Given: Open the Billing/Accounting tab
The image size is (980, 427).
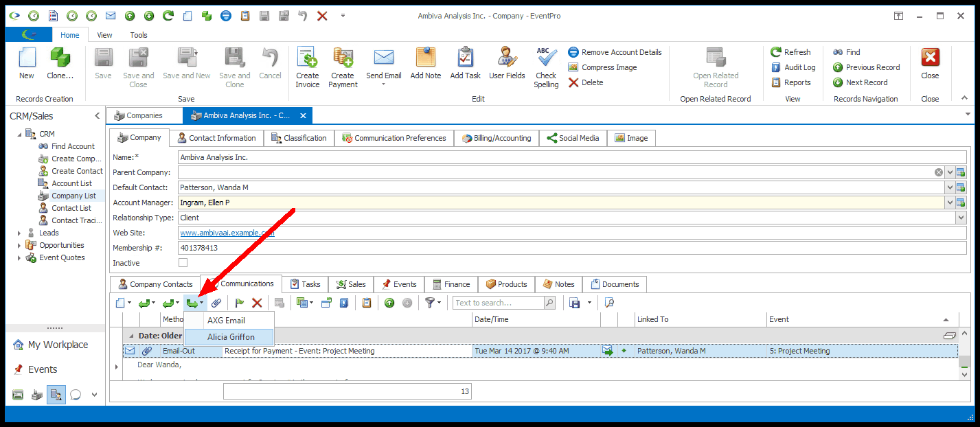Looking at the screenshot, I should pos(496,138).
